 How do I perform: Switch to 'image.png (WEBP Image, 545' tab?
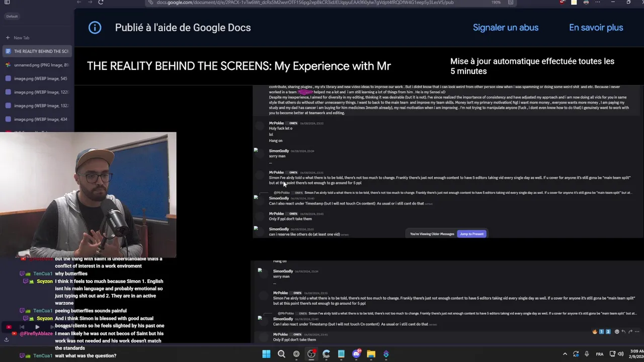(37, 78)
